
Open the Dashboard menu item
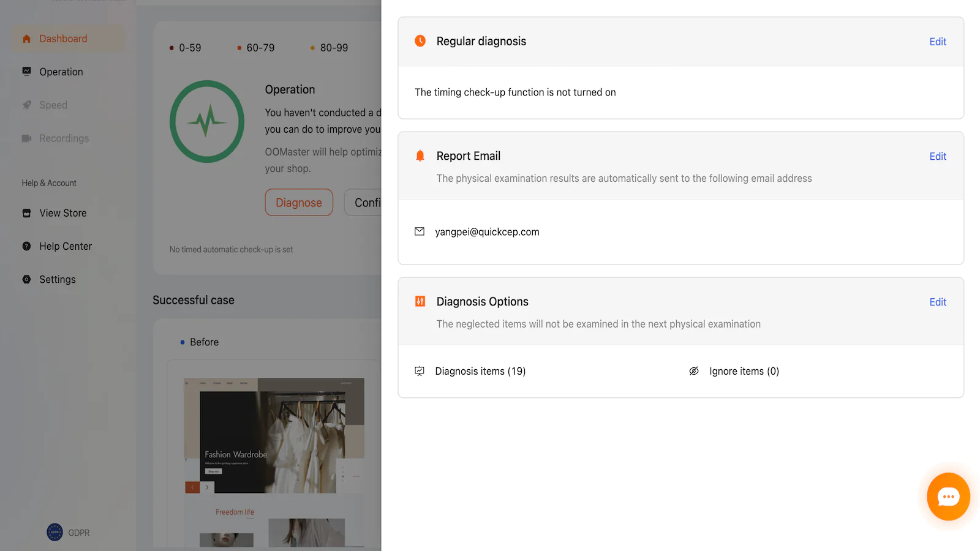point(63,39)
